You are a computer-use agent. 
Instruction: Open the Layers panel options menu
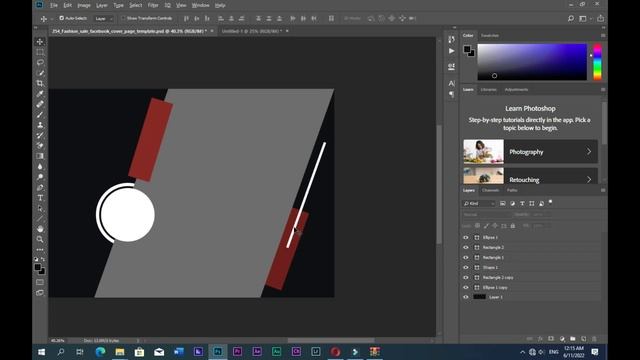(x=603, y=190)
